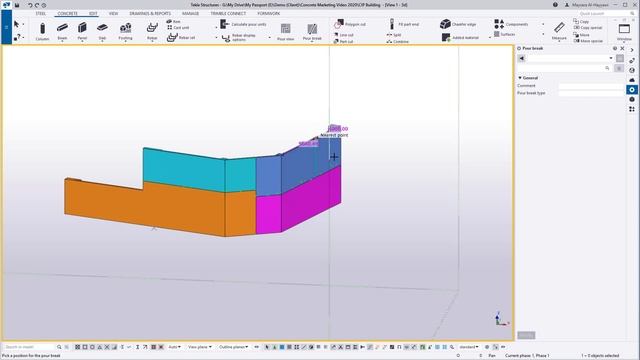Image resolution: width=640 pixels, height=360 pixels.
Task: Open the Window menu button
Action: pyautogui.click(x=624, y=32)
